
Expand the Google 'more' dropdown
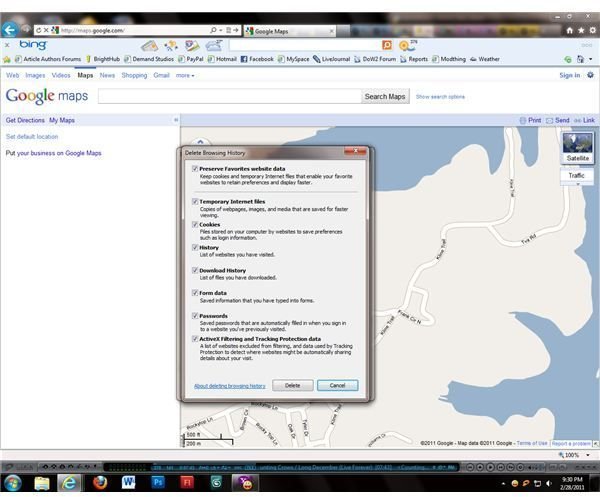click(x=185, y=75)
